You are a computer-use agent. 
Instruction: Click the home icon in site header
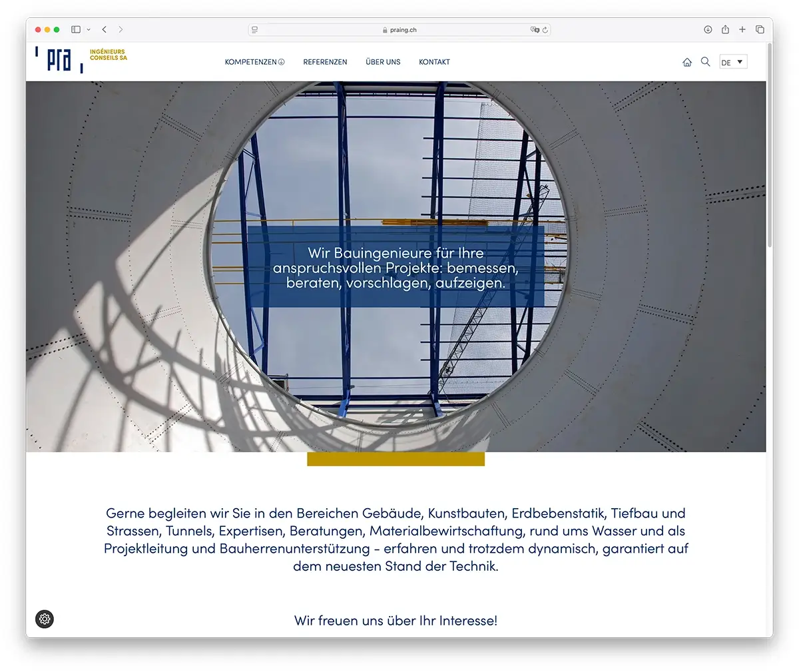[687, 62]
